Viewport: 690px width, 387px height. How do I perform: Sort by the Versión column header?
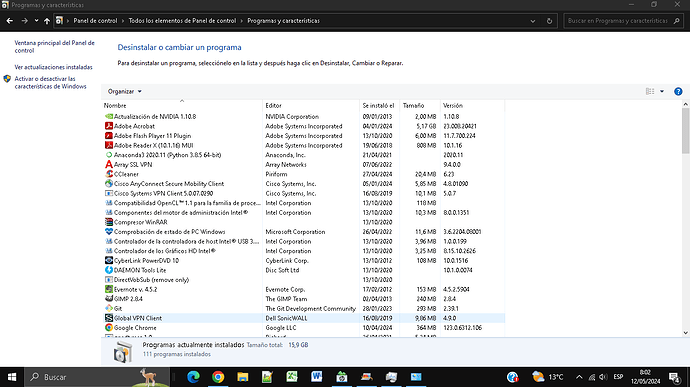(472, 106)
